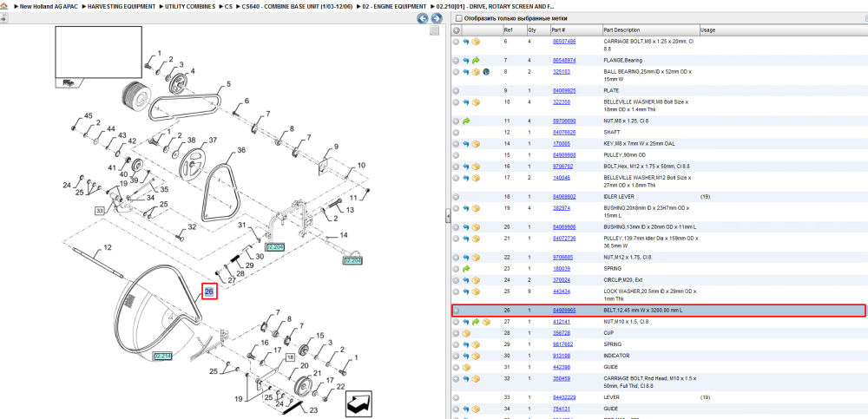The height and width of the screenshot is (419, 868).
Task: Toggle the round marker on PLATE row
Action: coord(457,91)
